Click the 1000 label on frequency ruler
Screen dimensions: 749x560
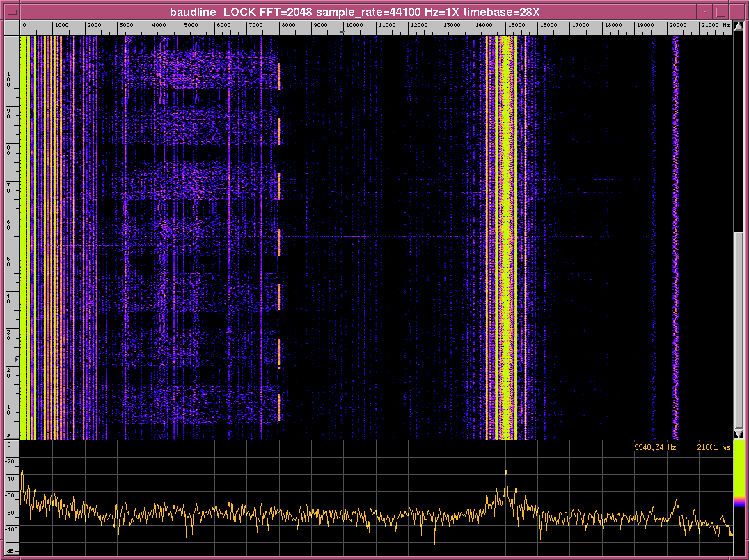[62, 25]
